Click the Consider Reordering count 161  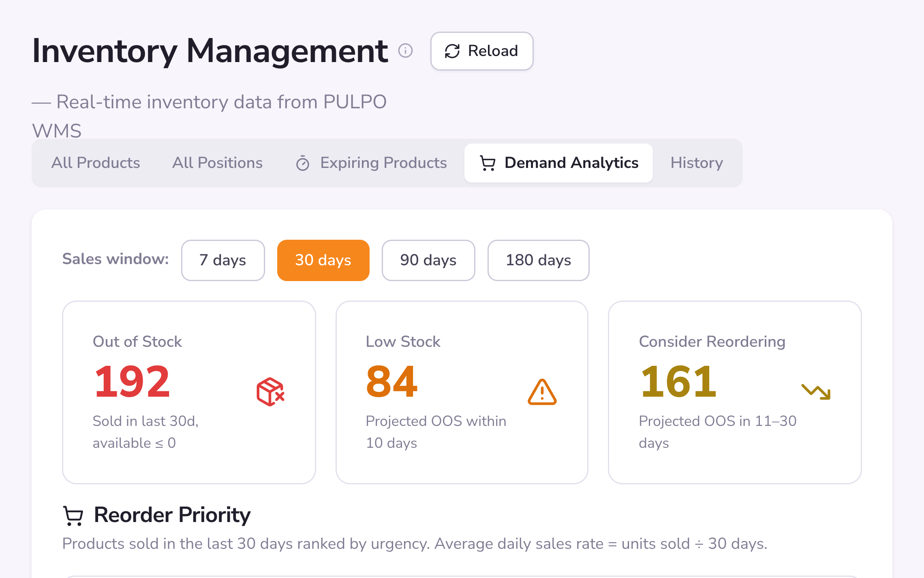[678, 382]
